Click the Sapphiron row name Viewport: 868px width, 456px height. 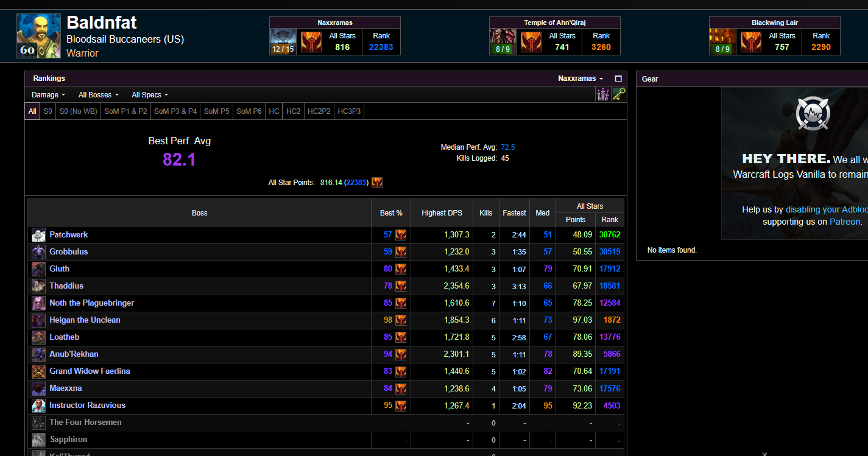[x=68, y=440]
